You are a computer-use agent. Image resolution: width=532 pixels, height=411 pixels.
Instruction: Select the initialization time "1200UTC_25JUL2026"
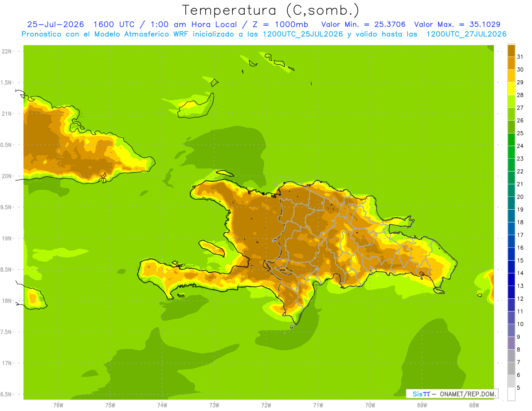(303, 34)
